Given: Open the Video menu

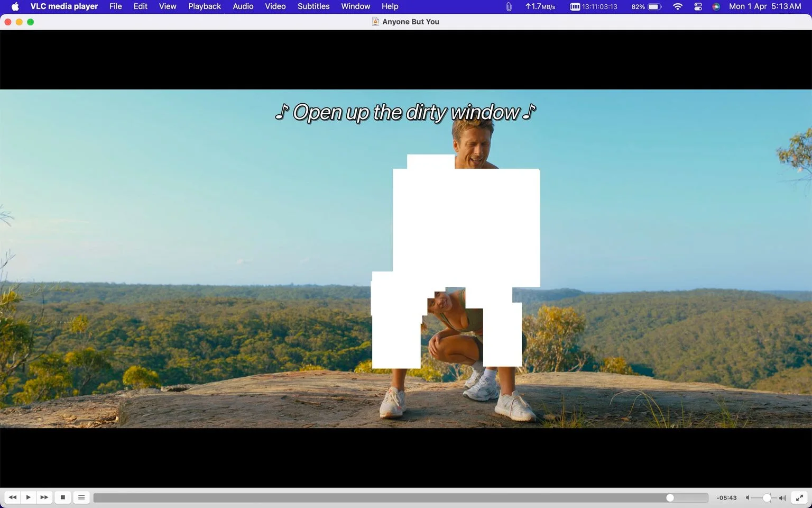Looking at the screenshot, I should (x=275, y=6).
